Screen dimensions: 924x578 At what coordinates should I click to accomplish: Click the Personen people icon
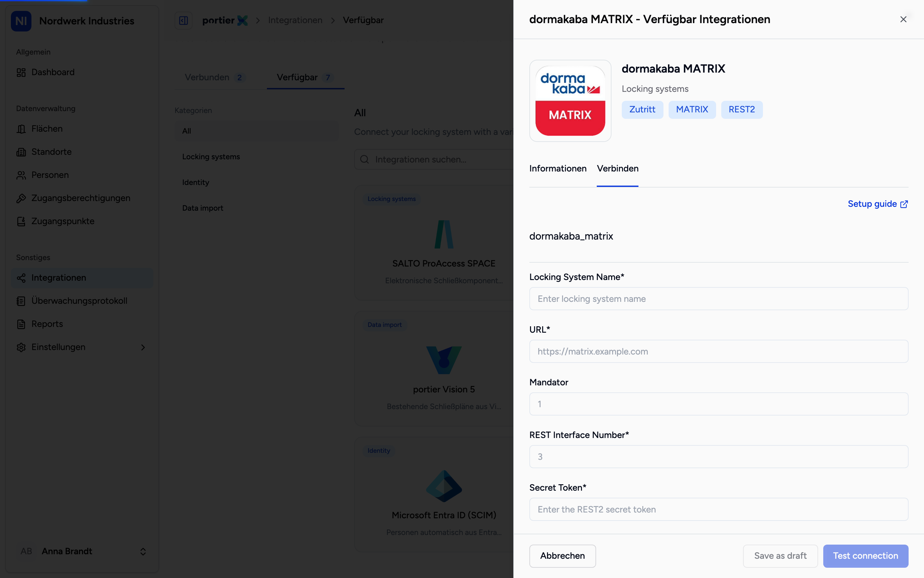[x=21, y=175]
